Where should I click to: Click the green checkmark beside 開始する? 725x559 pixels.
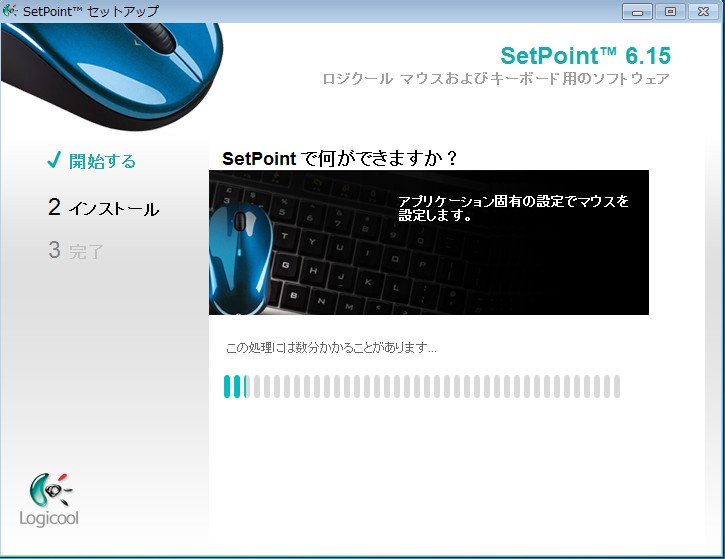54,160
